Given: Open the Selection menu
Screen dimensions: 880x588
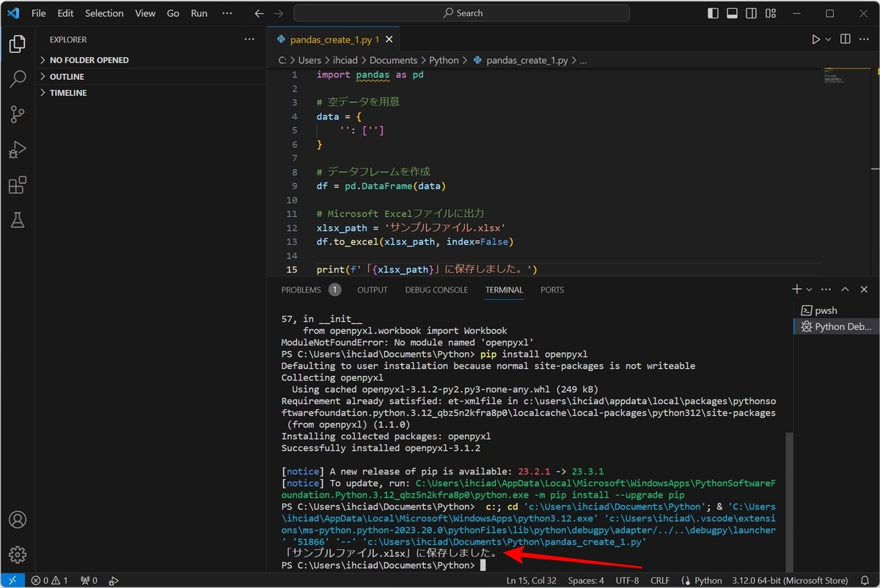Looking at the screenshot, I should tap(104, 13).
